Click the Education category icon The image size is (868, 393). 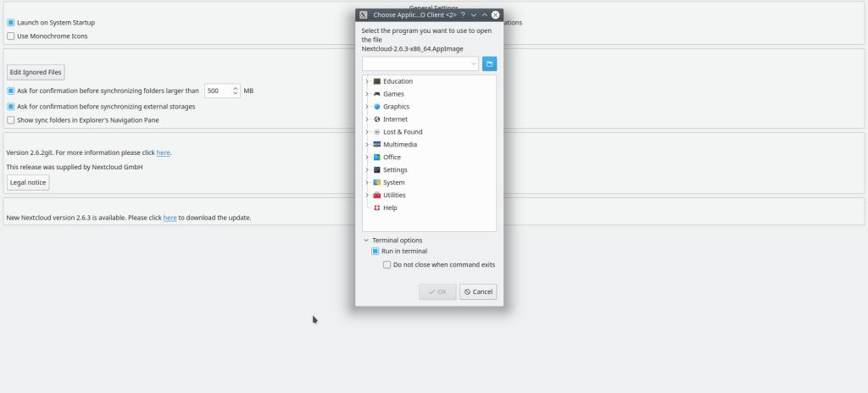click(x=377, y=81)
